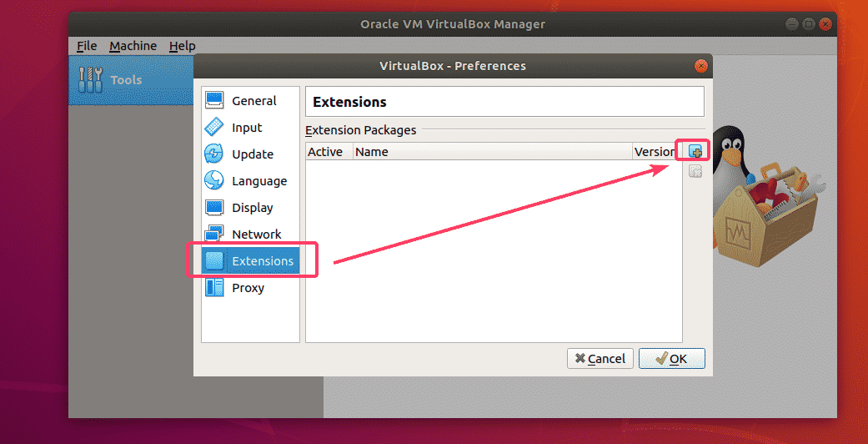Click the Active column header
This screenshot has height=444, width=868.
click(329, 152)
